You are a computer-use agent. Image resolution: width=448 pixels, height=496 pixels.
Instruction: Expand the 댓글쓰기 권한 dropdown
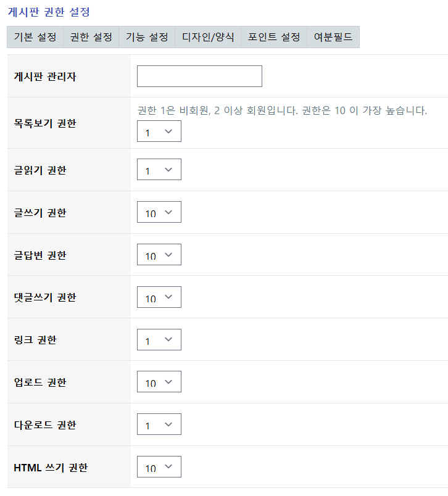click(x=159, y=297)
